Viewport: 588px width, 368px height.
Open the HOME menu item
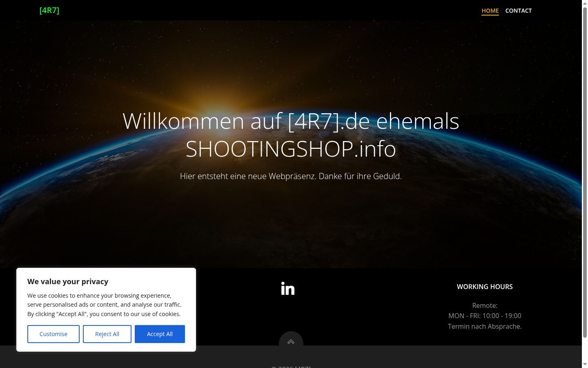click(x=490, y=11)
